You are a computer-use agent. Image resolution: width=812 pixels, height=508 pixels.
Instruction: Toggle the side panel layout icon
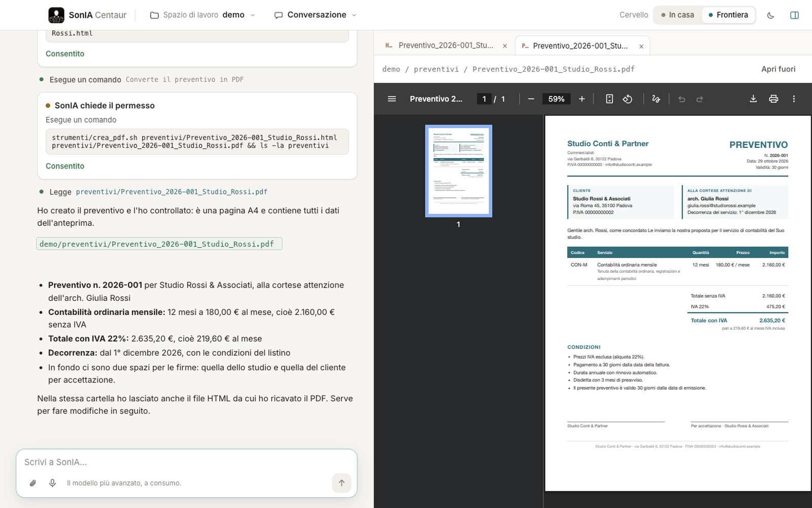click(x=795, y=15)
